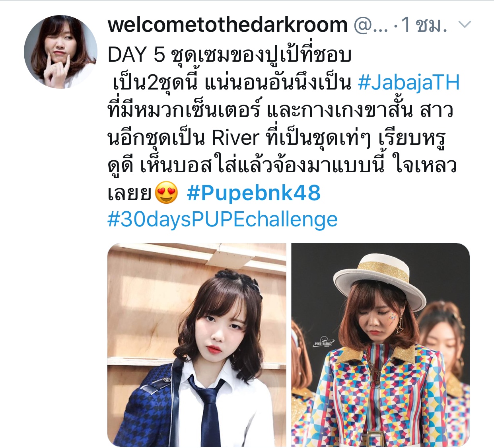Open the #JabajaTH hashtag

click(x=408, y=83)
